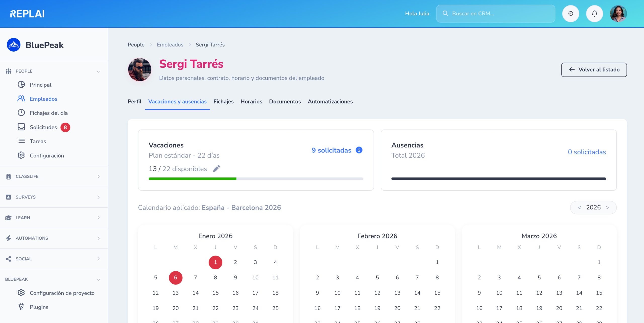644x323 pixels.
Task: Open the Documentos tab
Action: click(285, 101)
